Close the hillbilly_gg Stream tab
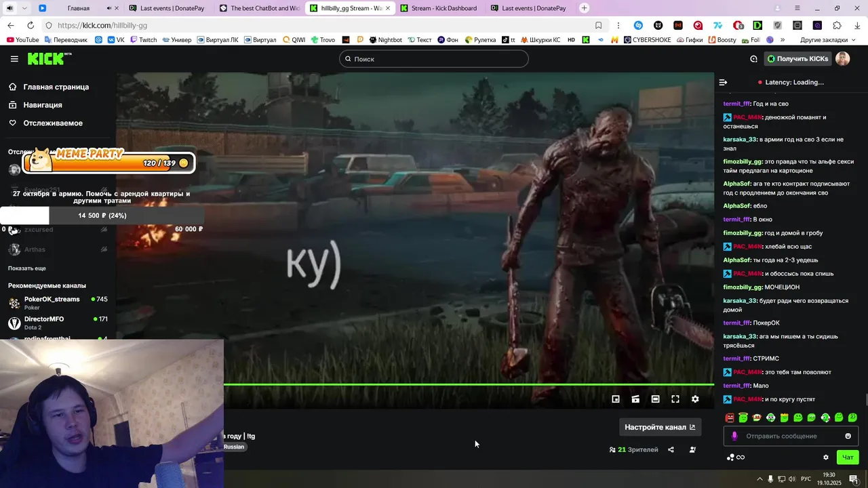 coord(388,8)
